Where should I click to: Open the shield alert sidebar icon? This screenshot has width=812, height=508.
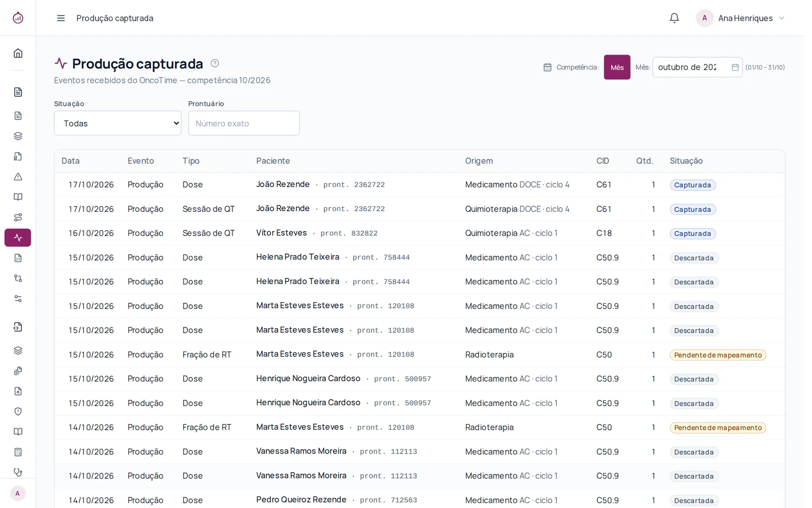(18, 411)
